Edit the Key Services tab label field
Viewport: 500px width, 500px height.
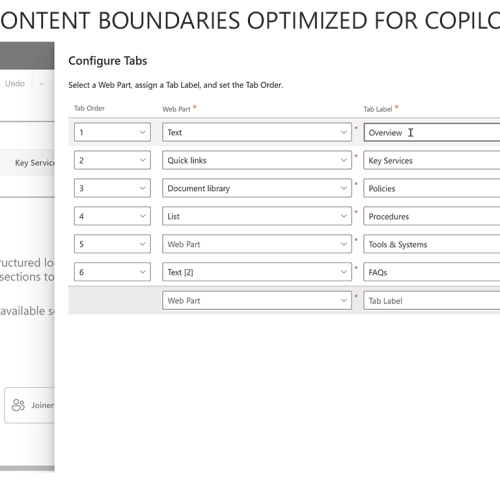[432, 160]
